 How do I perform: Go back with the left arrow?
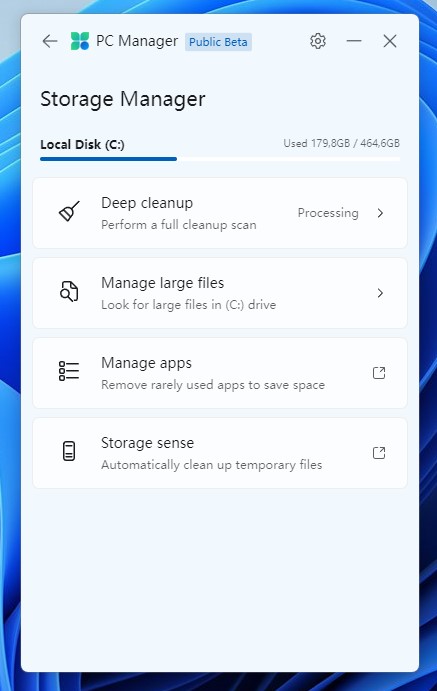tap(50, 41)
